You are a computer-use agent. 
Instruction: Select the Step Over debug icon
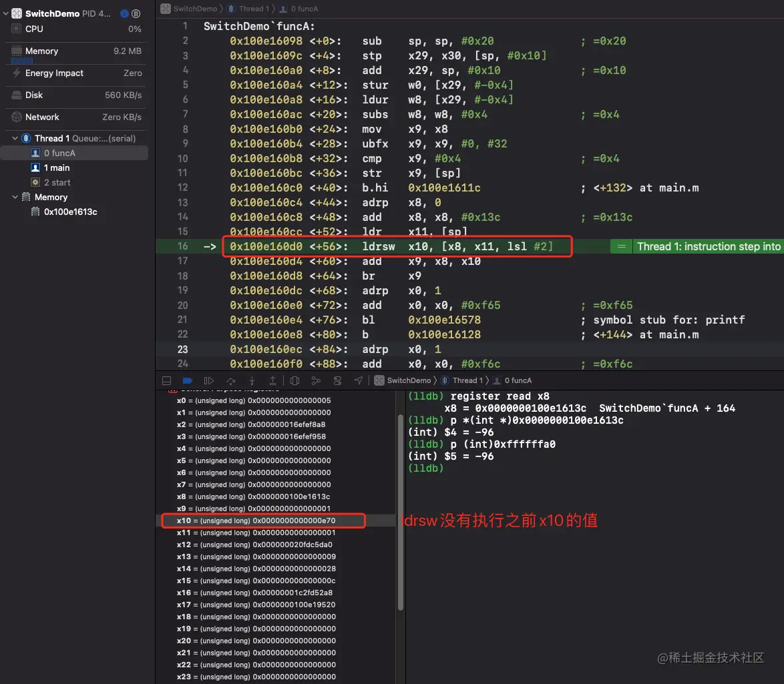(x=230, y=380)
